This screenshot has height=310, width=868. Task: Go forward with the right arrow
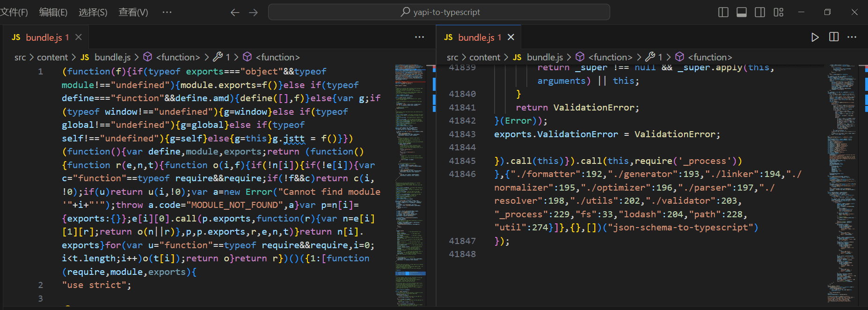(253, 12)
